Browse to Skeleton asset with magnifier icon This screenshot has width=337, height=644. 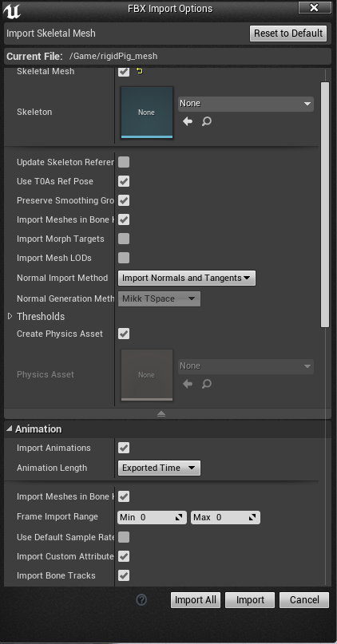click(x=207, y=121)
